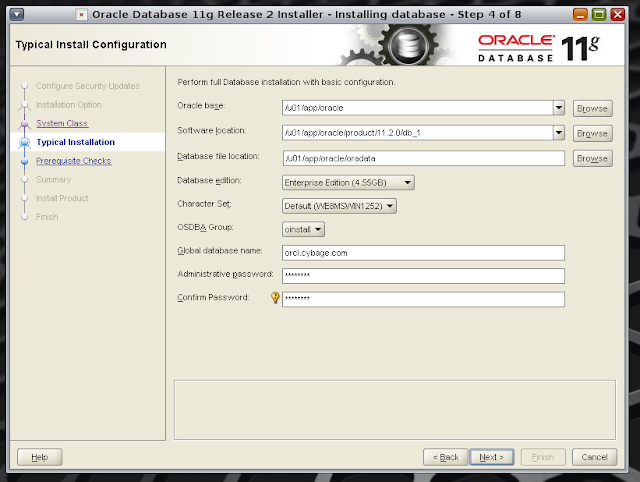The height and width of the screenshot is (482, 640).
Task: Open the Database edition dropdown
Action: click(x=348, y=182)
